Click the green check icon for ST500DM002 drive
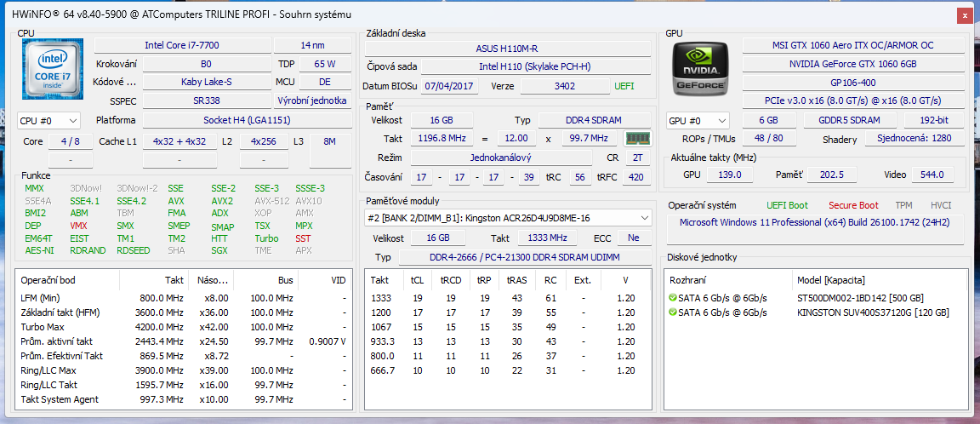The image size is (980, 424). coord(673,298)
